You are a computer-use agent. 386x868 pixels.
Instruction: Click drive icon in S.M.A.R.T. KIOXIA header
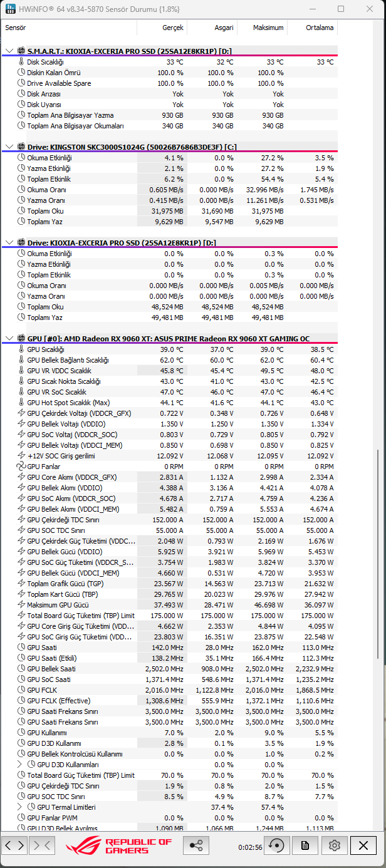point(21,50)
